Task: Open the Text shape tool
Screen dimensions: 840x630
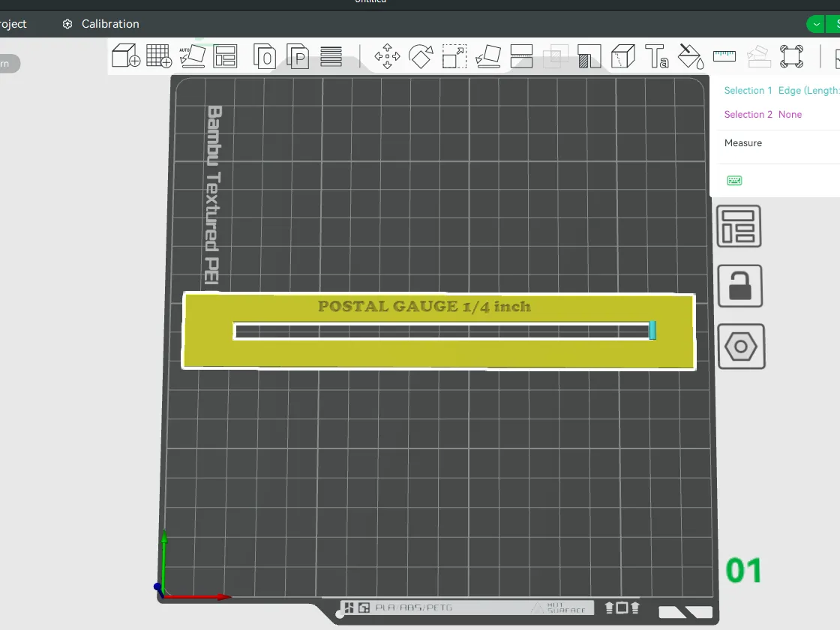Action: [657, 56]
